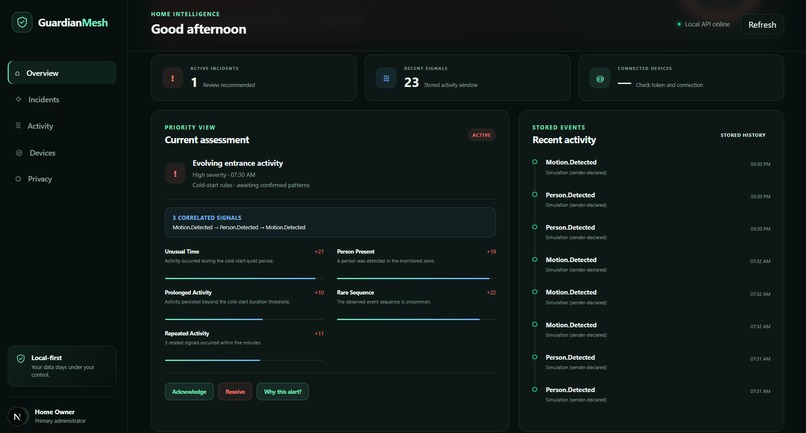This screenshot has width=806, height=433.
Task: Click the Repeated Activity factor label
Action: pyautogui.click(x=187, y=333)
